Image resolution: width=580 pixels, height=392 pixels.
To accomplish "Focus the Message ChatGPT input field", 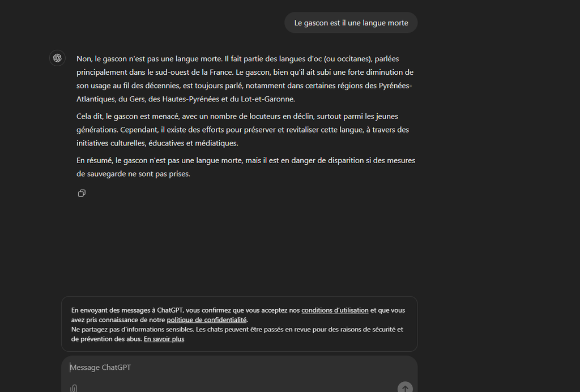I will coord(240,368).
